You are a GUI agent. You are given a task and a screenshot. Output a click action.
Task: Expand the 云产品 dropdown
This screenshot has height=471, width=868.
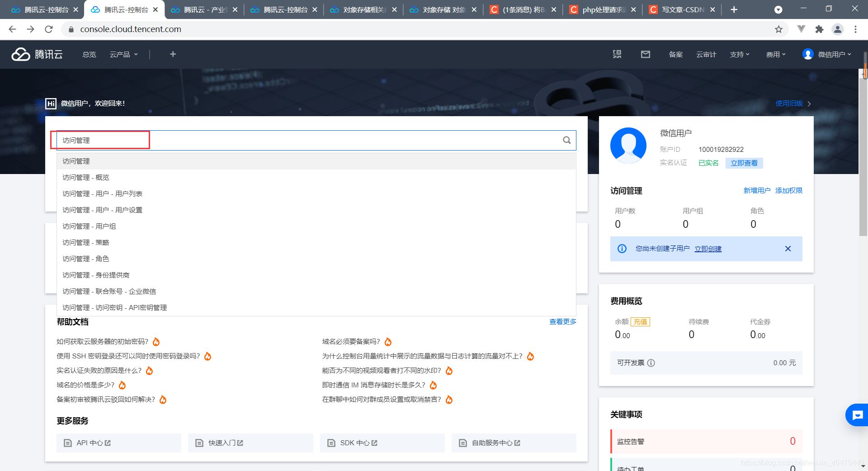(123, 54)
